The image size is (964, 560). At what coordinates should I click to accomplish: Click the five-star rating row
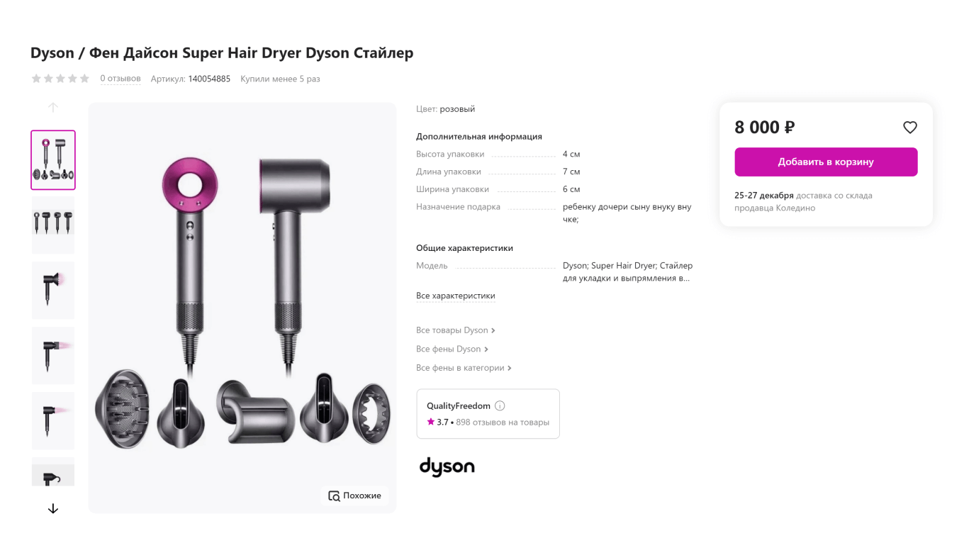coord(60,79)
